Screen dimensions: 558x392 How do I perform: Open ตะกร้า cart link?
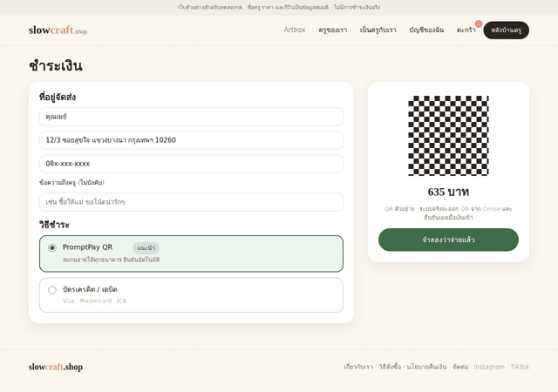click(466, 30)
